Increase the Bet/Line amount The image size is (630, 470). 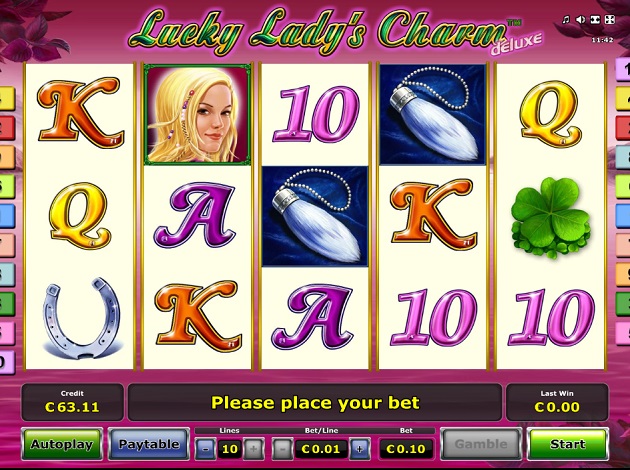coord(360,449)
